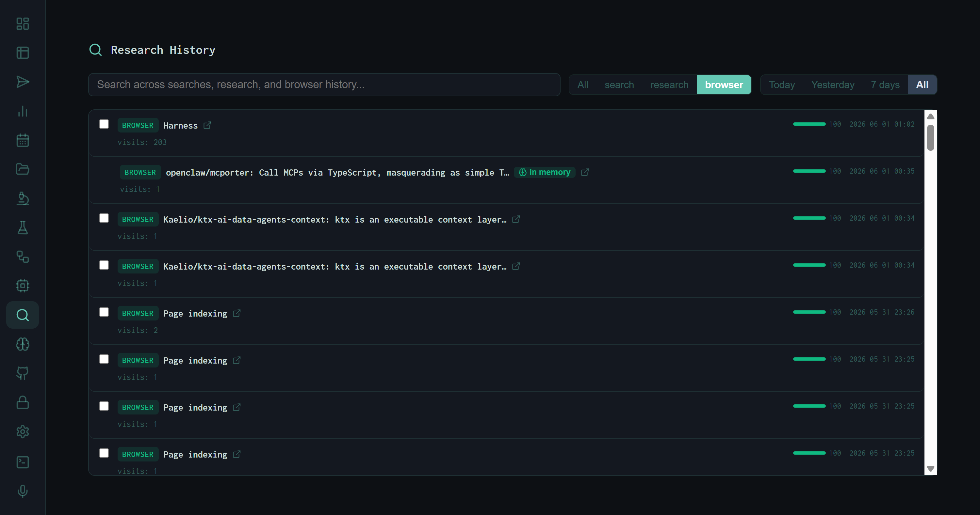Open openclaw/mcporter entry external link icon

click(x=585, y=173)
